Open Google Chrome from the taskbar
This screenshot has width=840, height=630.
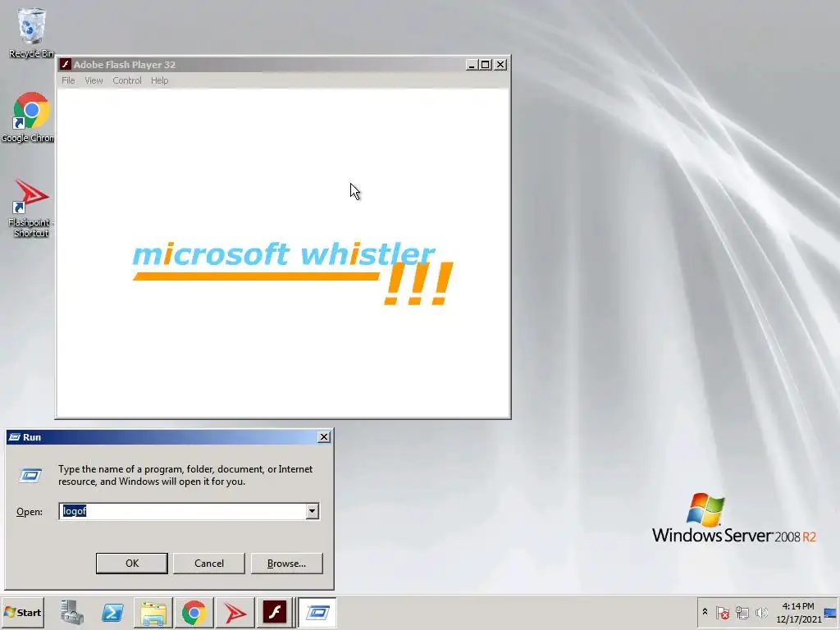(x=194, y=612)
